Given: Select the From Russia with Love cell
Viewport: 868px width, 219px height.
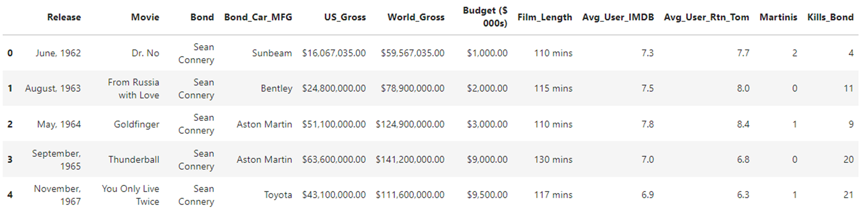Looking at the screenshot, I should tap(133, 88).
